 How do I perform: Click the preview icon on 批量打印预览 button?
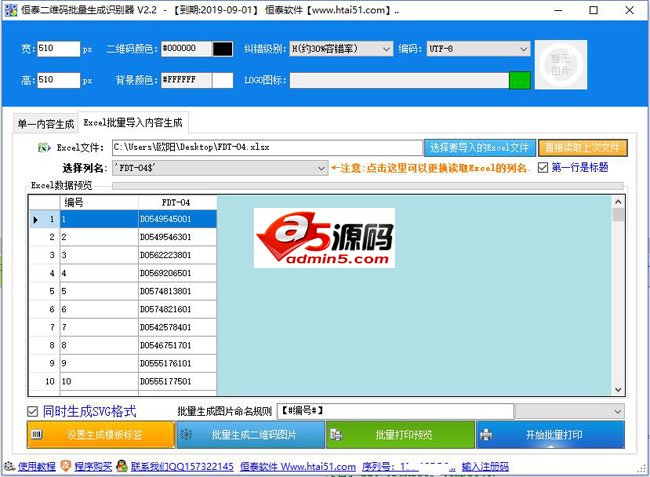pyautogui.click(x=336, y=434)
